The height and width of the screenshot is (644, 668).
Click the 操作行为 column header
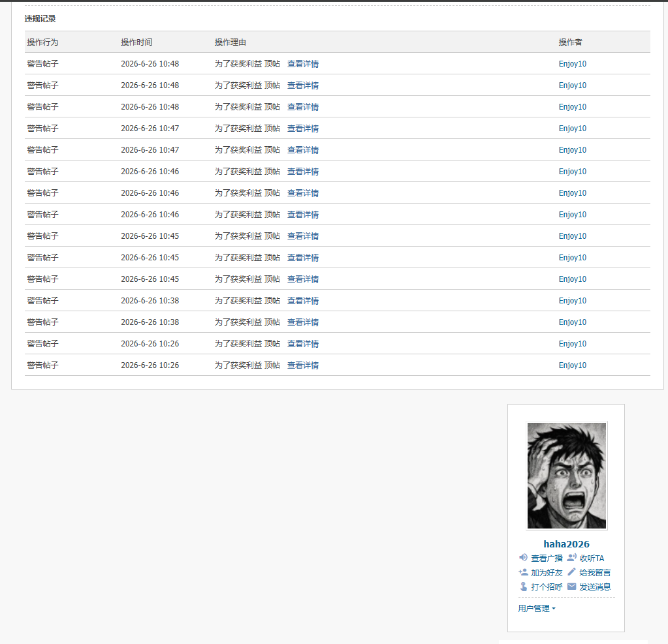pyautogui.click(x=42, y=42)
